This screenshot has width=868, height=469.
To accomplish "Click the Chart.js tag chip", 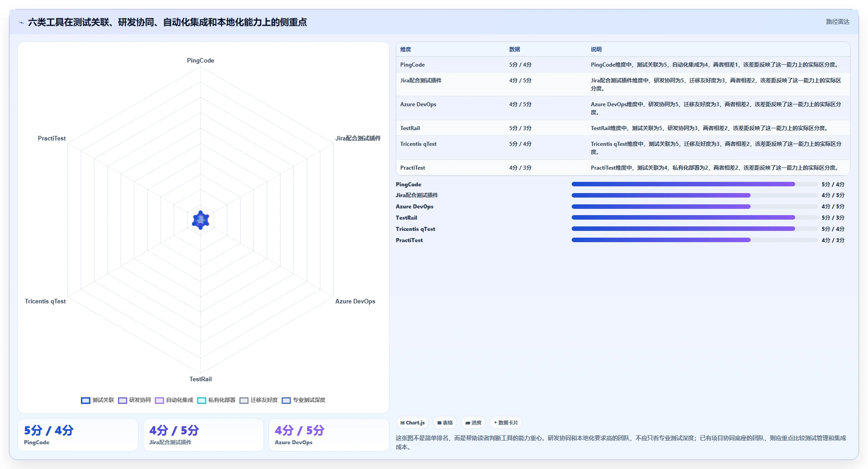I will [412, 423].
